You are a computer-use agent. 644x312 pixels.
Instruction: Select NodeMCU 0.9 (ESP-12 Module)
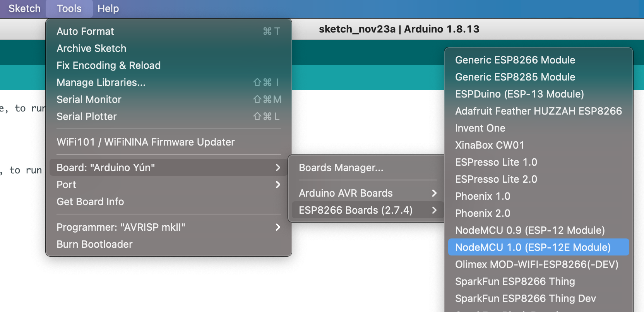coord(530,230)
